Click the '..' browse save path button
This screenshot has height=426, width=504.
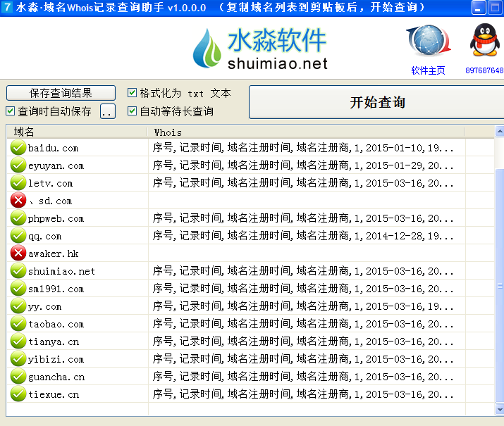pos(108,111)
